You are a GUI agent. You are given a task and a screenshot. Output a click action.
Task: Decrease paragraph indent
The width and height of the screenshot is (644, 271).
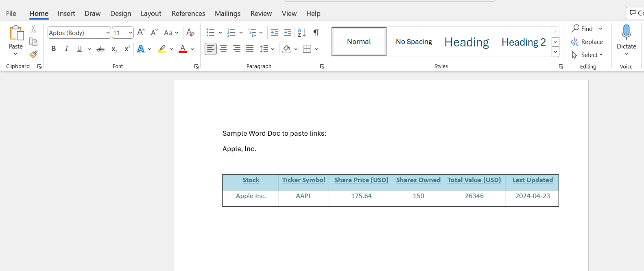click(275, 33)
